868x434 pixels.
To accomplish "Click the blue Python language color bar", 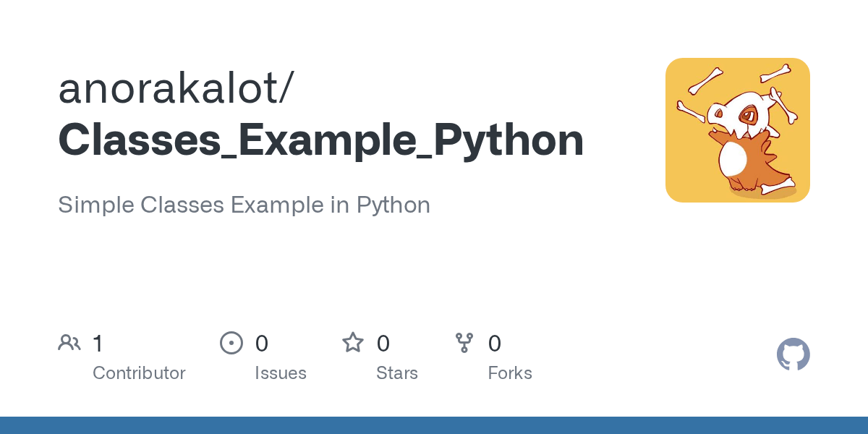I will click(434, 425).
